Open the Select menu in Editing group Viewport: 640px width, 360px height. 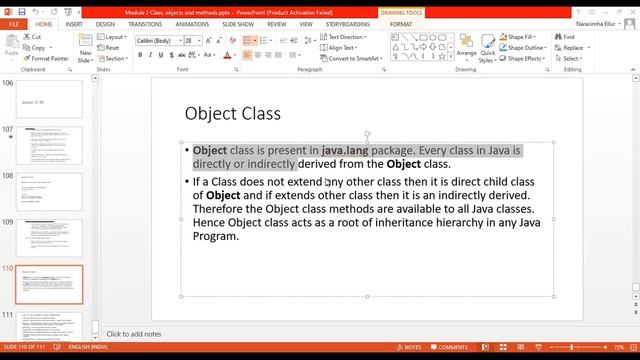(569, 58)
